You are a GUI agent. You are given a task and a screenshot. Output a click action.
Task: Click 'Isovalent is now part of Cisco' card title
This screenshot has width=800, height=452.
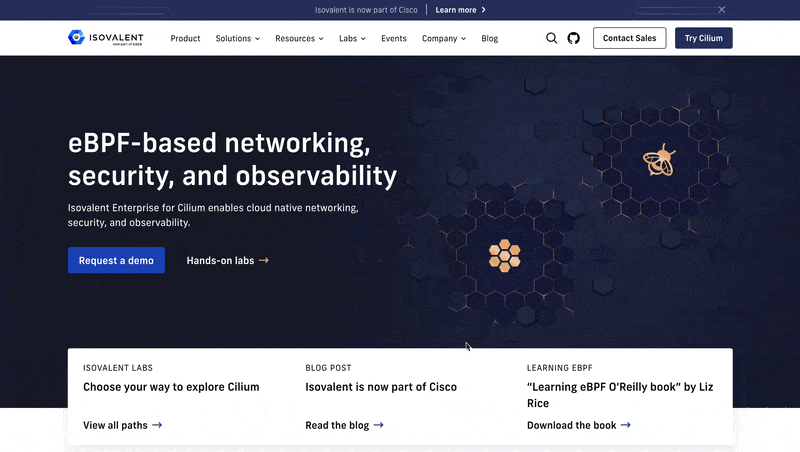(381, 387)
